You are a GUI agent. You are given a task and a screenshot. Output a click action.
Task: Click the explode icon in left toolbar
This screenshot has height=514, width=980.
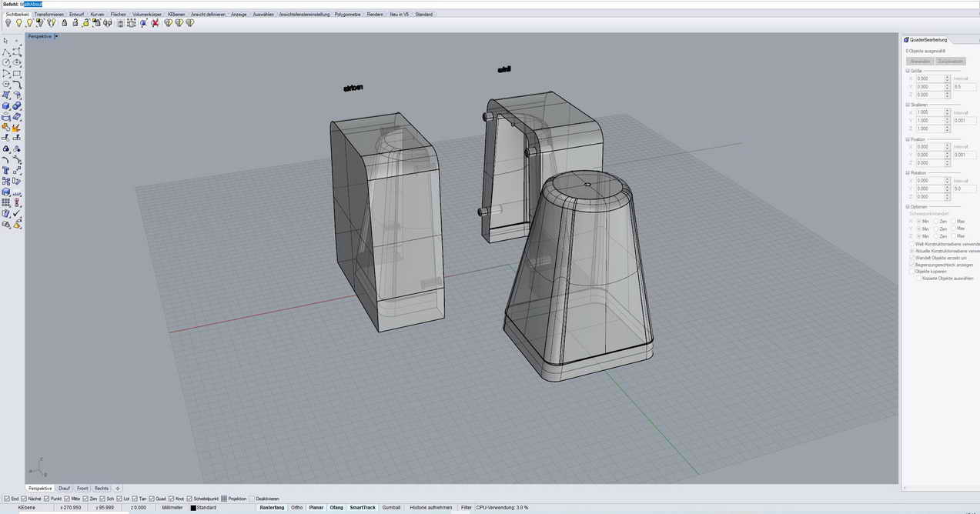coord(17,127)
